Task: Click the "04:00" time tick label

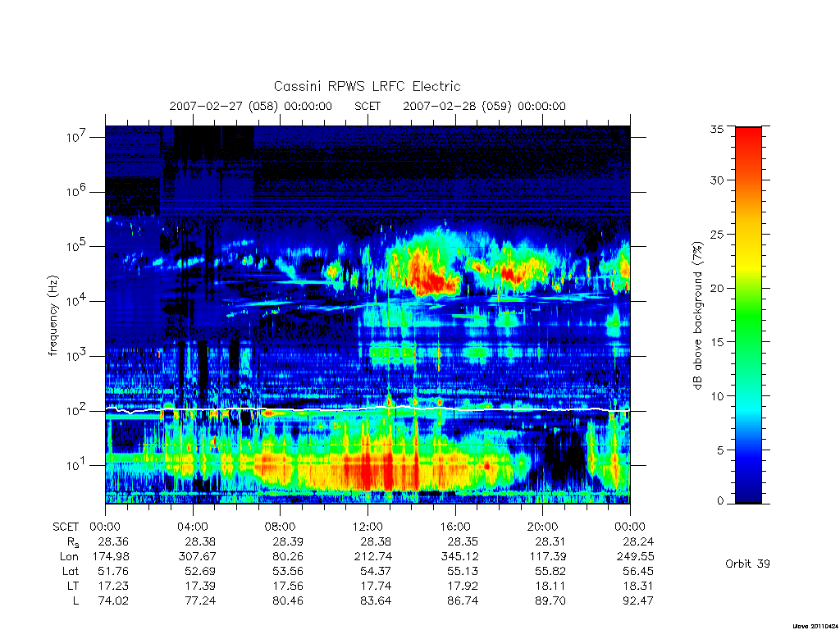Action: point(193,527)
